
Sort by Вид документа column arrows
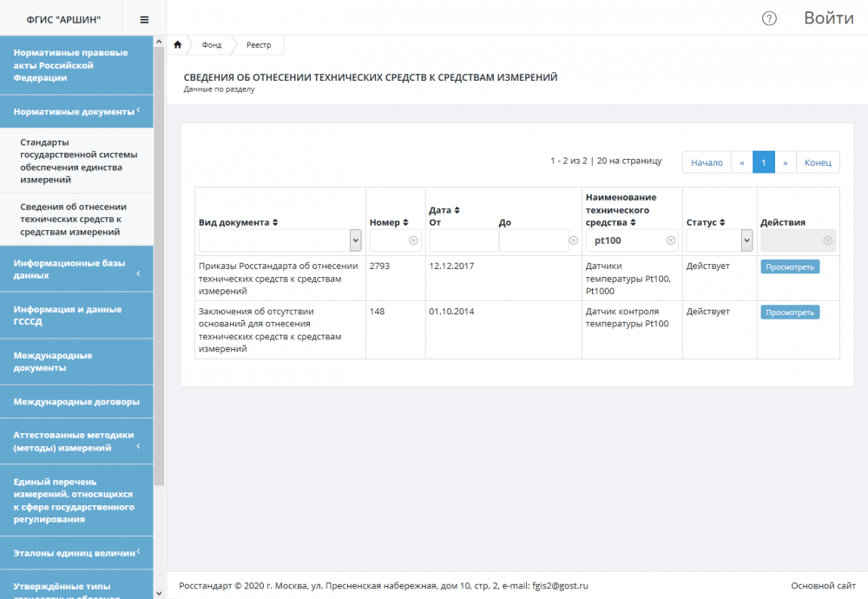275,222
